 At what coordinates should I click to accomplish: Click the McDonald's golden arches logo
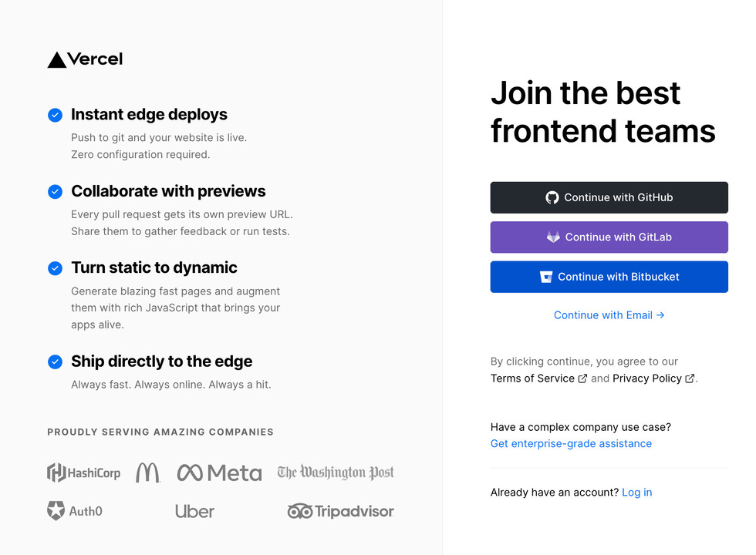[147, 473]
